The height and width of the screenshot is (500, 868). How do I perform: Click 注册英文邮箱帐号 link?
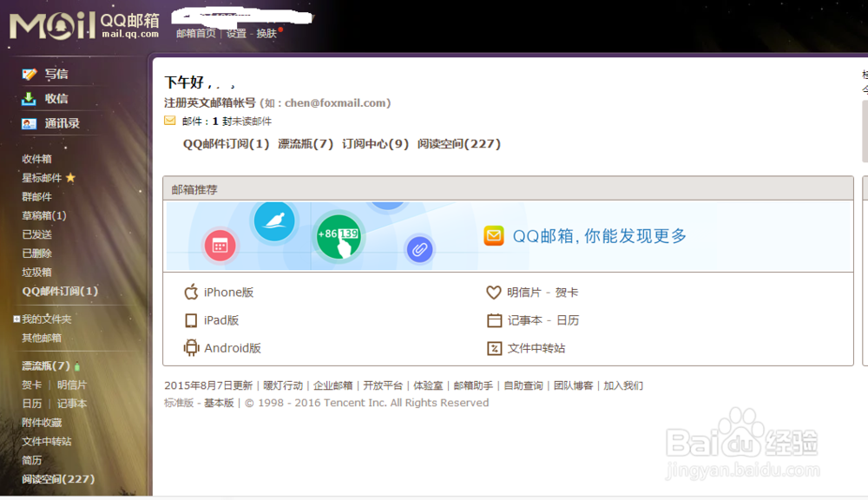210,103
